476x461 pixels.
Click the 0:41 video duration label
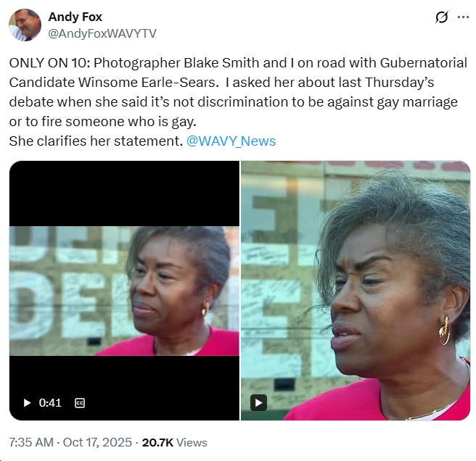click(50, 403)
